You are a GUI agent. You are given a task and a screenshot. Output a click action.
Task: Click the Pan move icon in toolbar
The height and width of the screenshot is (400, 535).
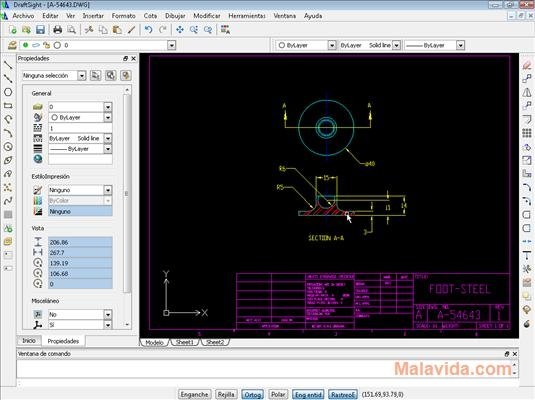(x=180, y=30)
